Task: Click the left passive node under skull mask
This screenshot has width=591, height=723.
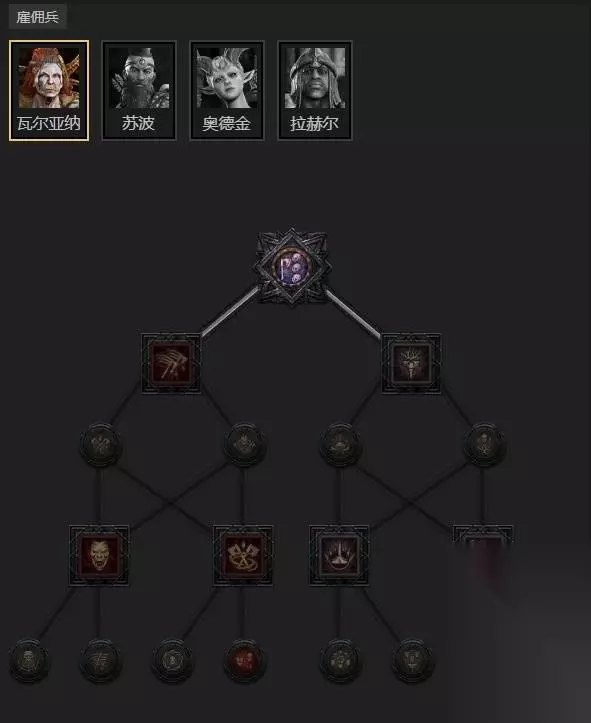Action: point(341,445)
